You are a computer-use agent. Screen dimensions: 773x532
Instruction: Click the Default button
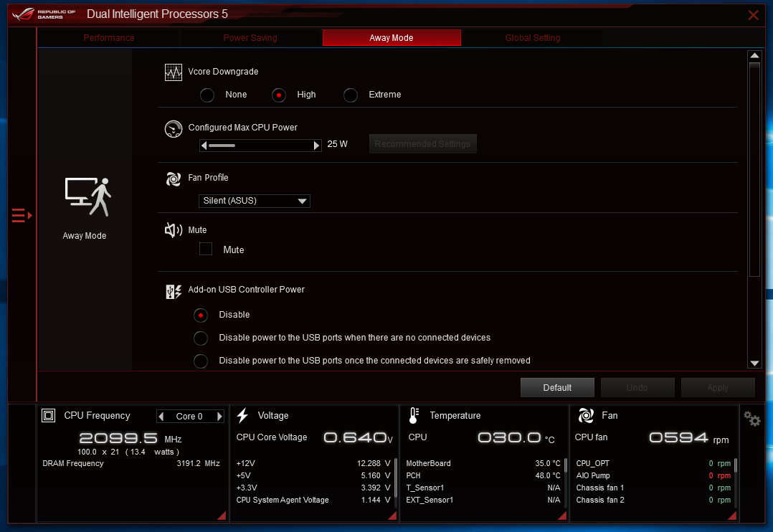(558, 388)
